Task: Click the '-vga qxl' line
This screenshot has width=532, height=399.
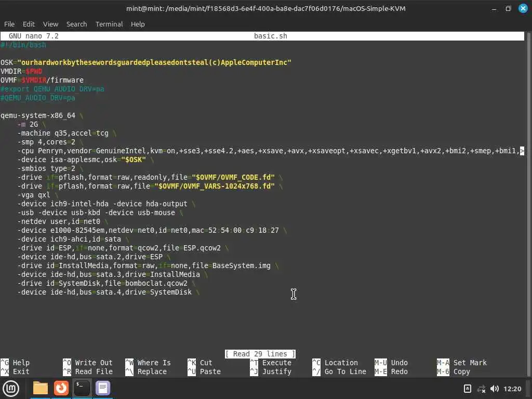Action: pyautogui.click(x=37, y=195)
